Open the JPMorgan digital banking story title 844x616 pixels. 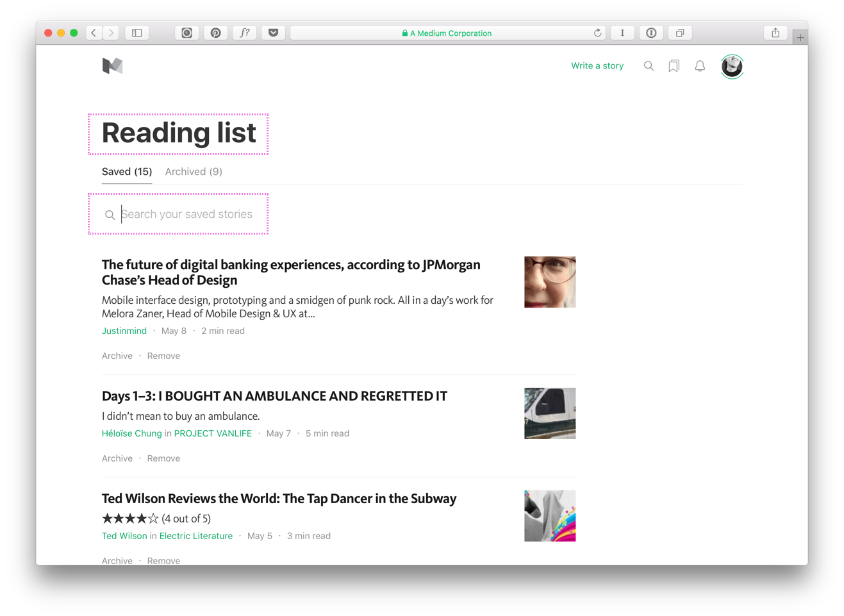pos(291,272)
